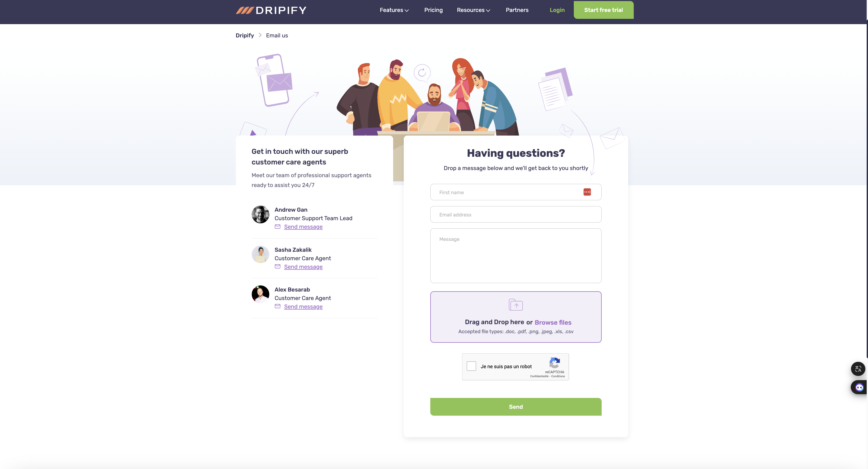Check the reCAPTCHA confidentiality checkbox
The width and height of the screenshot is (868, 469).
471,366
